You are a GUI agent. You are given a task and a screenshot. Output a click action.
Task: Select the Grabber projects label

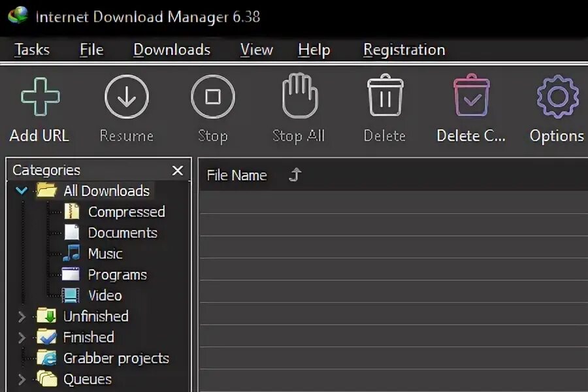(x=116, y=359)
